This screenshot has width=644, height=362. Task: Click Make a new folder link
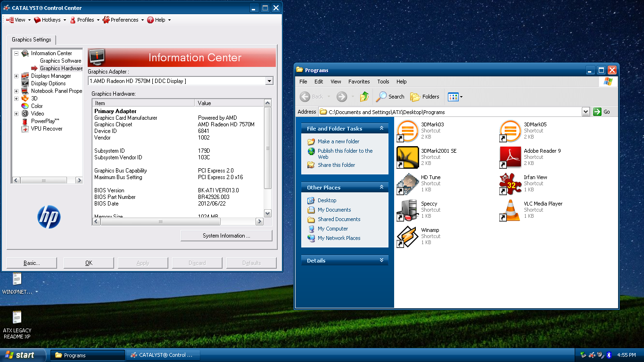click(339, 141)
